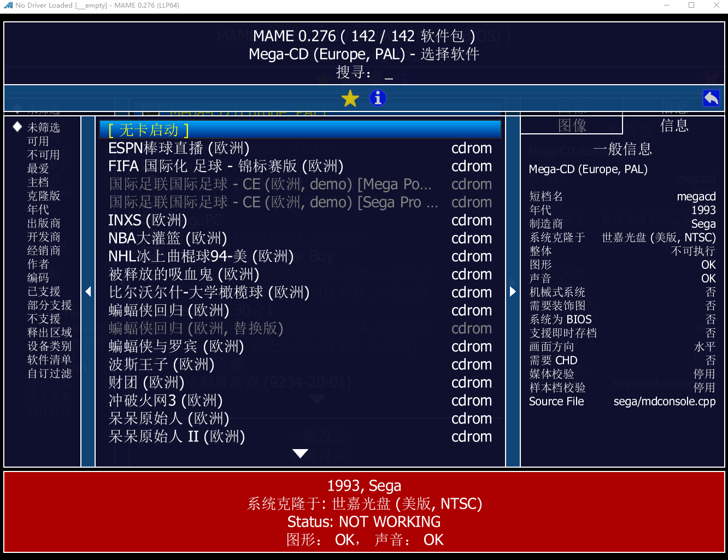
Task: Select the 部分支援 filter
Action: click(50, 305)
